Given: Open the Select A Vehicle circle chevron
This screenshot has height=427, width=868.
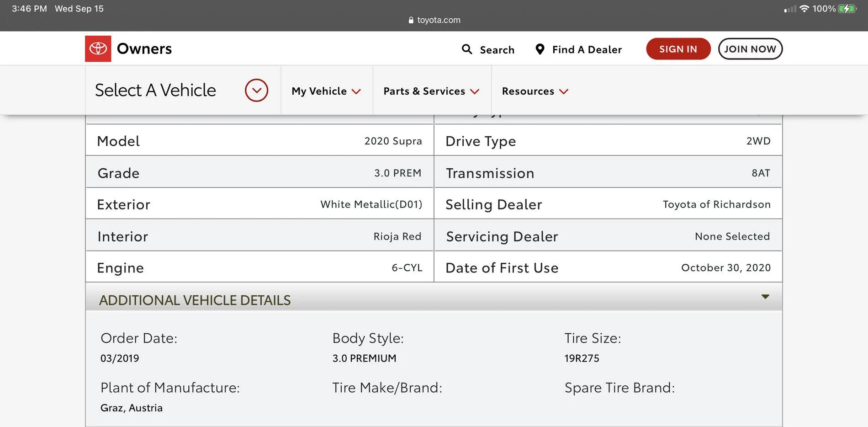Looking at the screenshot, I should tap(256, 90).
